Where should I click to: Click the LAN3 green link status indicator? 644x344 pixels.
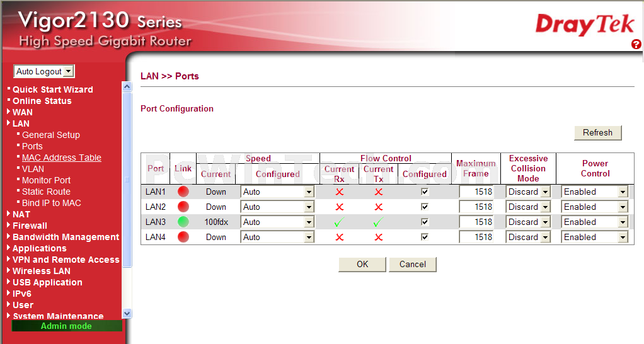pyautogui.click(x=183, y=222)
